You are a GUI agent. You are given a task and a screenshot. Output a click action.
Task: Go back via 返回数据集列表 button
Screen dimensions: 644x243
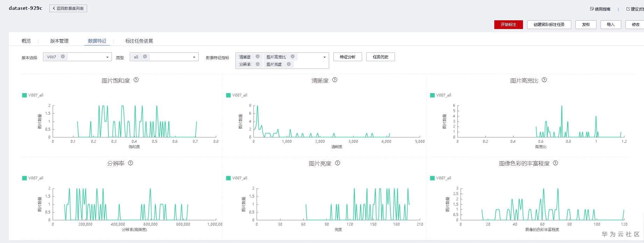(68, 8)
